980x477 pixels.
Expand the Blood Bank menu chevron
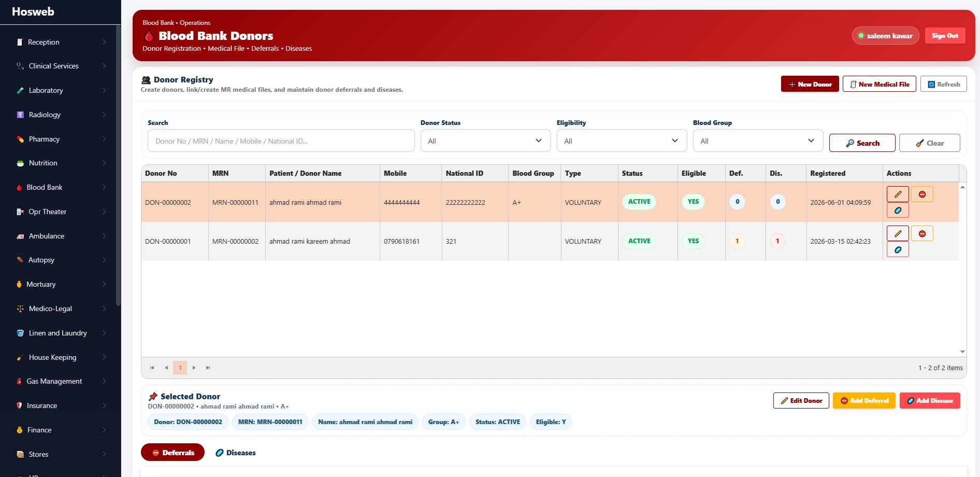pos(104,188)
